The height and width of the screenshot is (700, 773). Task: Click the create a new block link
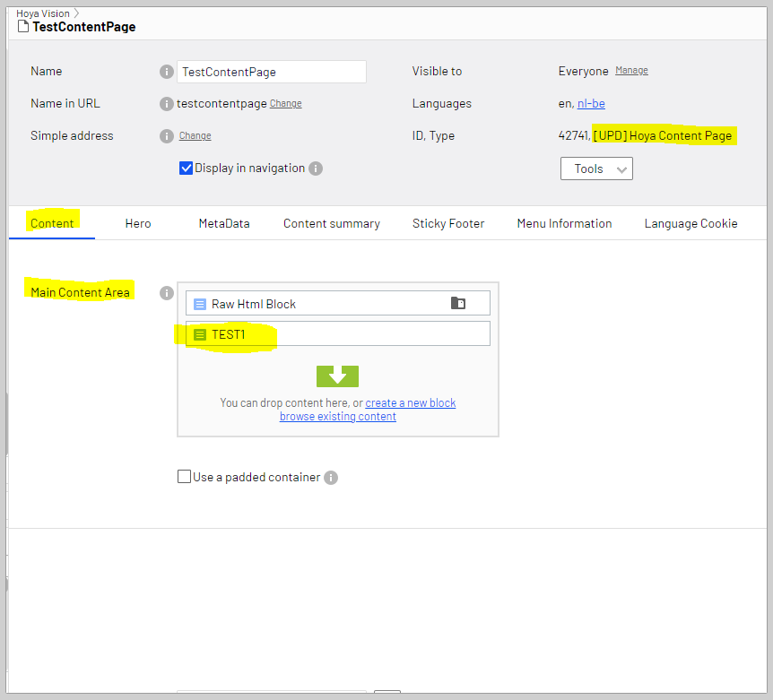pyautogui.click(x=411, y=403)
